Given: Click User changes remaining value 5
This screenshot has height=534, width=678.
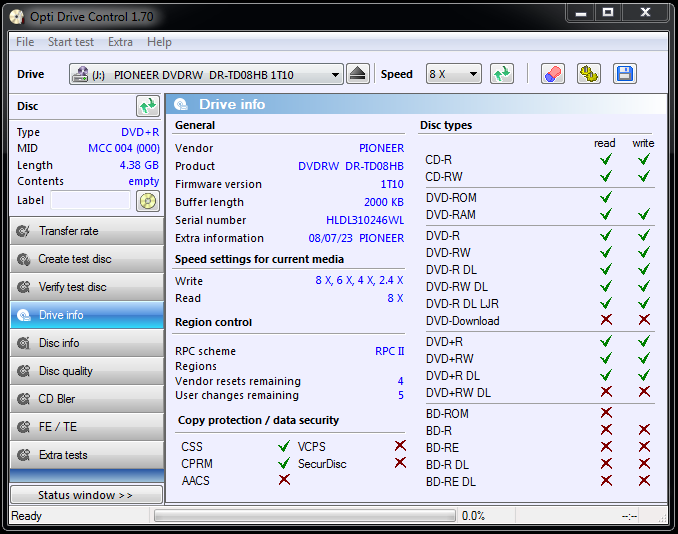Looking at the screenshot, I should tap(400, 395).
